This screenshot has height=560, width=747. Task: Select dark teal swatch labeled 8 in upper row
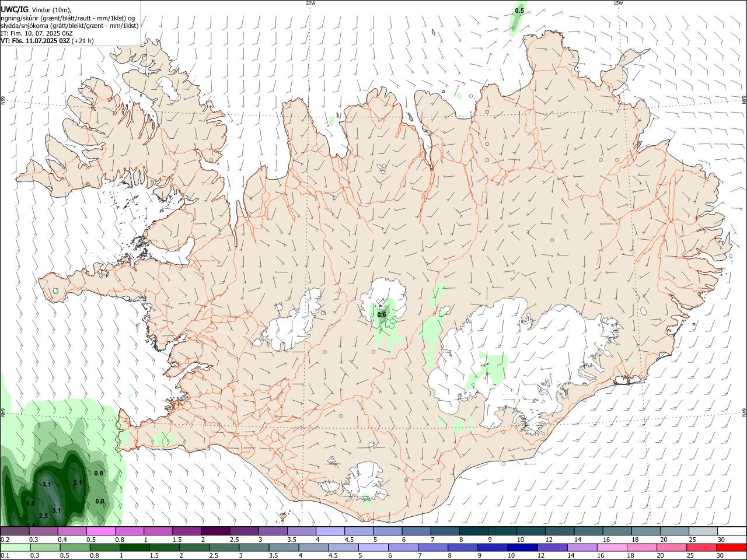point(473,531)
